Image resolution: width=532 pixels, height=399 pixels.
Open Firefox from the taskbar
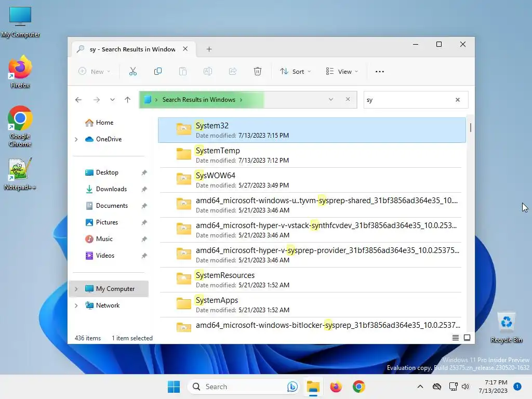(336, 387)
